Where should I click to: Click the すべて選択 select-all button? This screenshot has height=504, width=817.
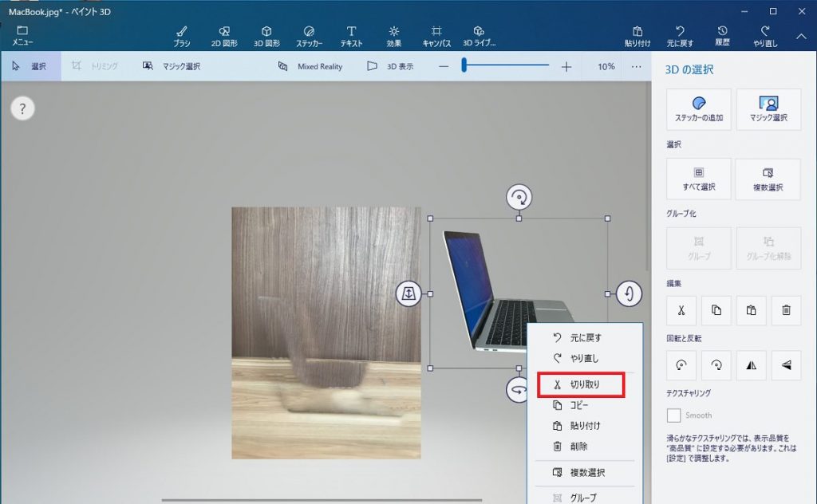[x=698, y=179]
